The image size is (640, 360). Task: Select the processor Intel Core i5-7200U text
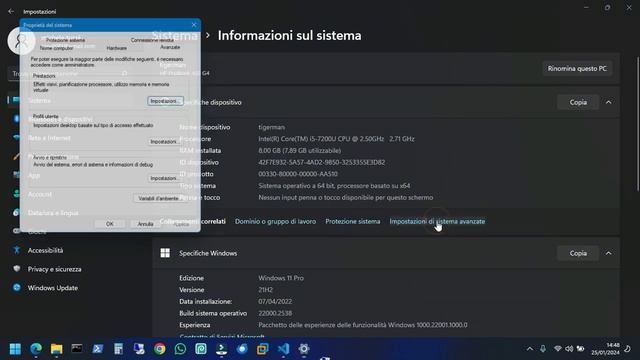click(x=336, y=139)
